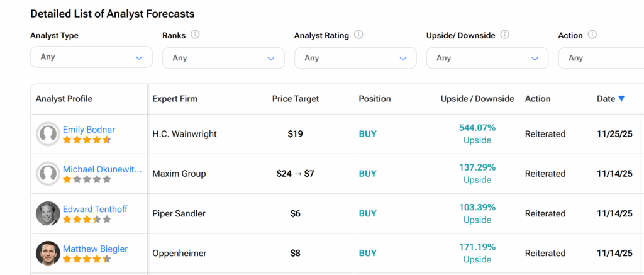Sort by Date using blue arrow

(x=621, y=99)
